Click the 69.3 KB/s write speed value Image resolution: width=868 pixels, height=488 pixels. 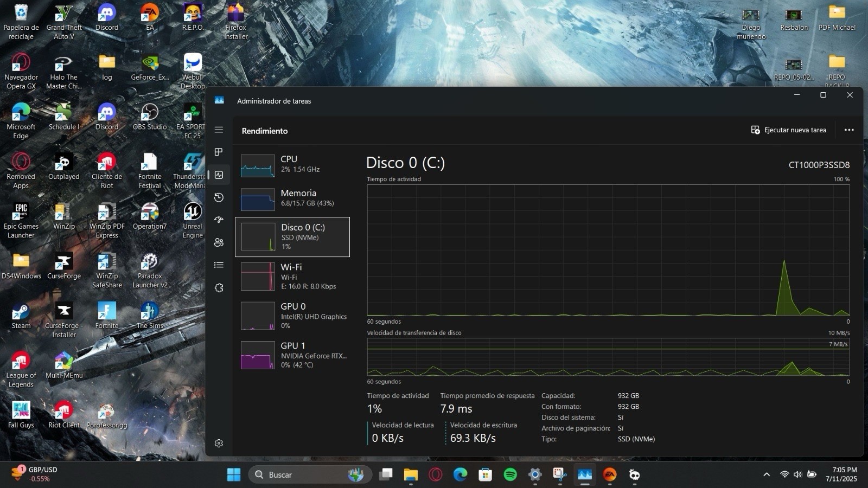pyautogui.click(x=473, y=438)
